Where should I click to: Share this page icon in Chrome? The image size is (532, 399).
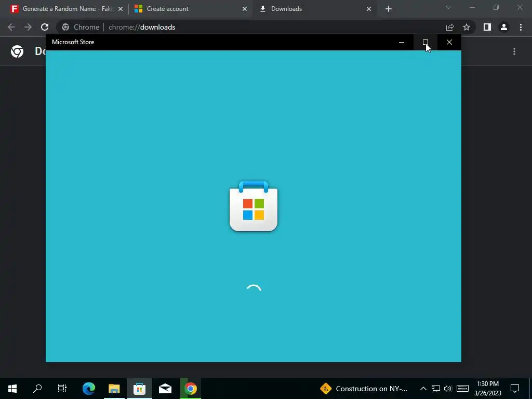[450, 27]
